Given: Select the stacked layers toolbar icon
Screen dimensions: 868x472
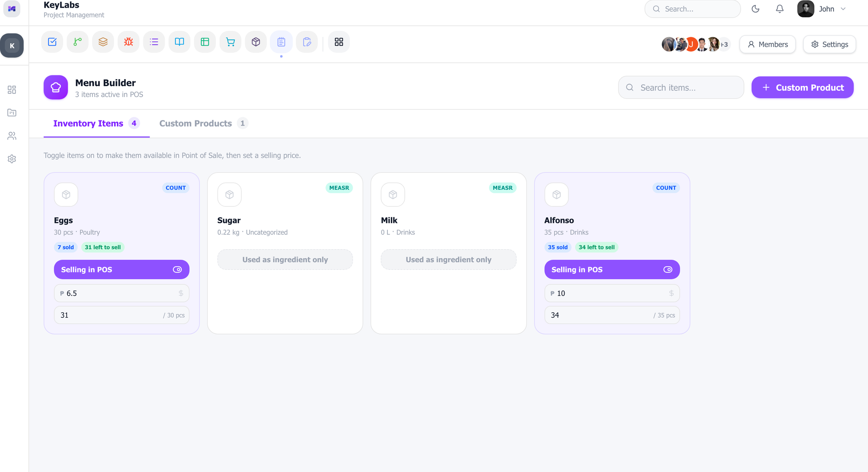Looking at the screenshot, I should (x=103, y=42).
